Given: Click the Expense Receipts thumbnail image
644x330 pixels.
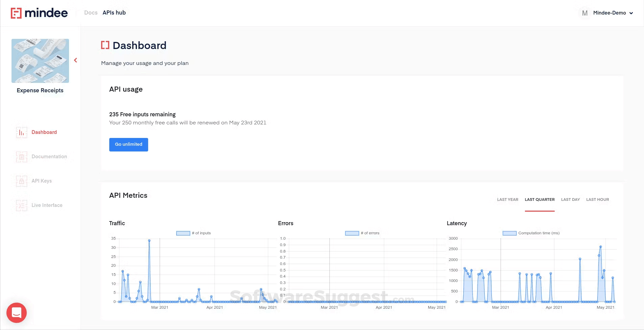Looking at the screenshot, I should pyautogui.click(x=40, y=61).
